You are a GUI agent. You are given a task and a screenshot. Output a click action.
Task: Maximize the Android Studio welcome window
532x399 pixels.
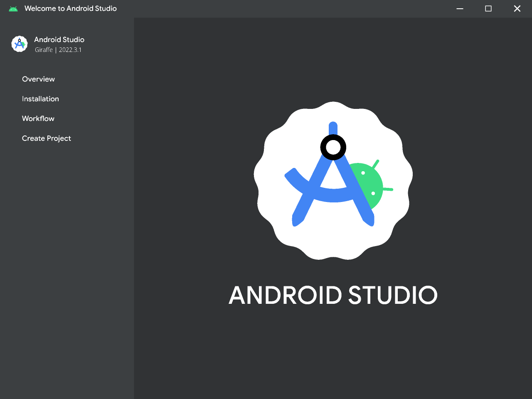pos(488,9)
